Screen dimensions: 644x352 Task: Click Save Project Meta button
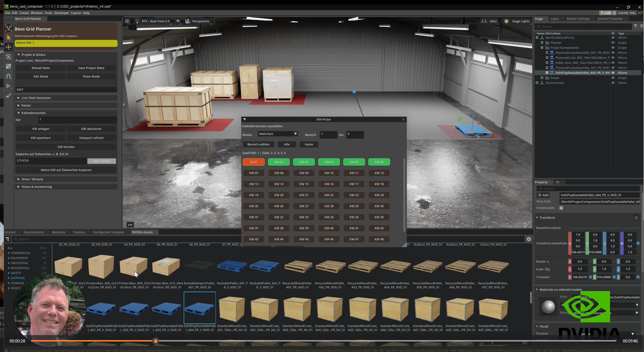91,68
